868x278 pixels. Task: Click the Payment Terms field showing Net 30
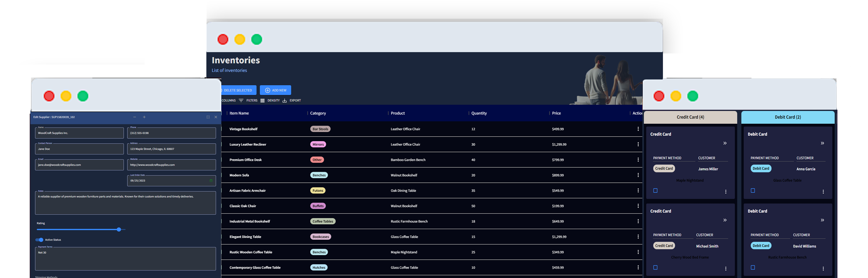click(x=125, y=259)
